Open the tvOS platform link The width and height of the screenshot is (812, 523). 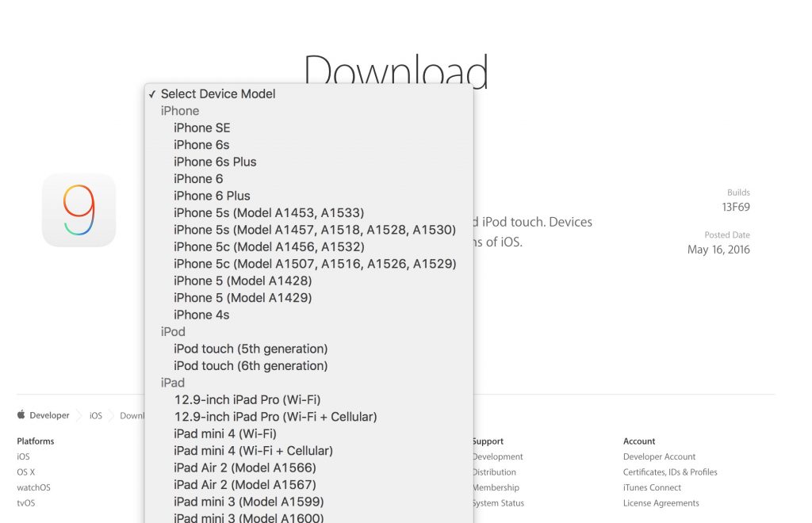click(26, 502)
